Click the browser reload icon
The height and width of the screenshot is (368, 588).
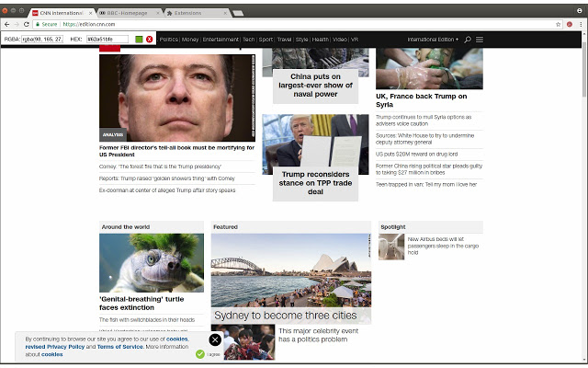pyautogui.click(x=28, y=24)
